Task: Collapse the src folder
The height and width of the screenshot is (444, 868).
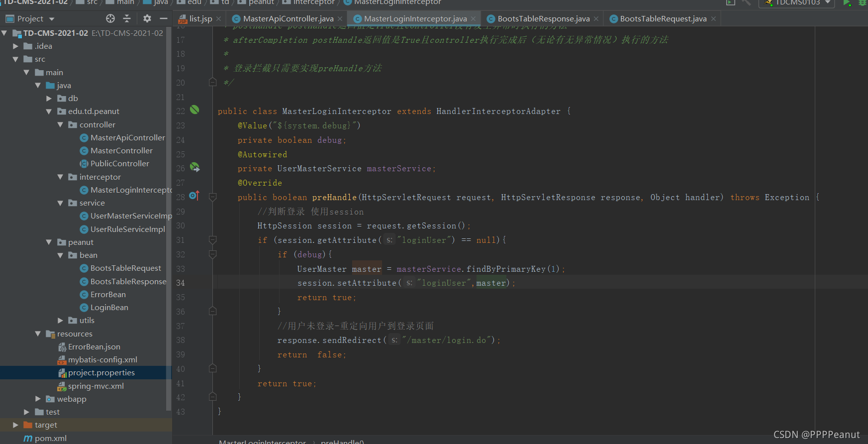Action: click(x=15, y=59)
